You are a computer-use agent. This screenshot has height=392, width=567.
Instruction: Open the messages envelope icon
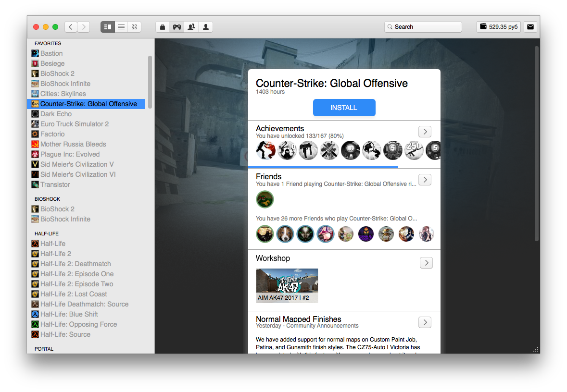point(530,27)
